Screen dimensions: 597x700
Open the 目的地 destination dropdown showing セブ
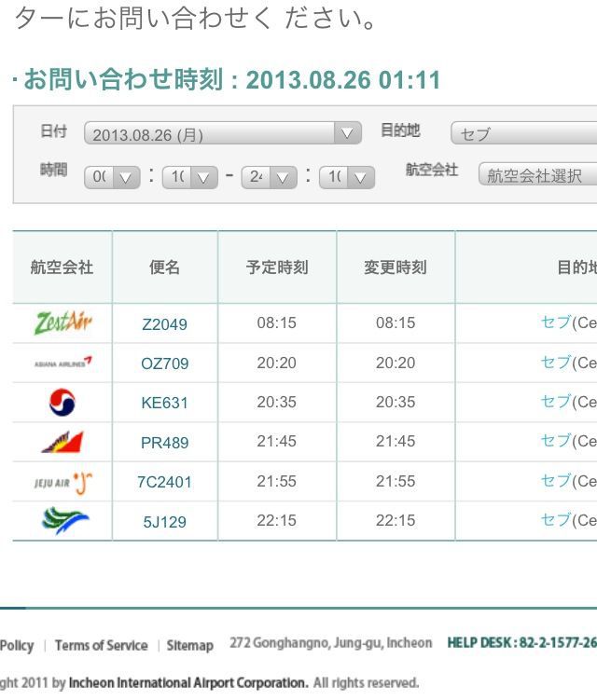tap(523, 133)
